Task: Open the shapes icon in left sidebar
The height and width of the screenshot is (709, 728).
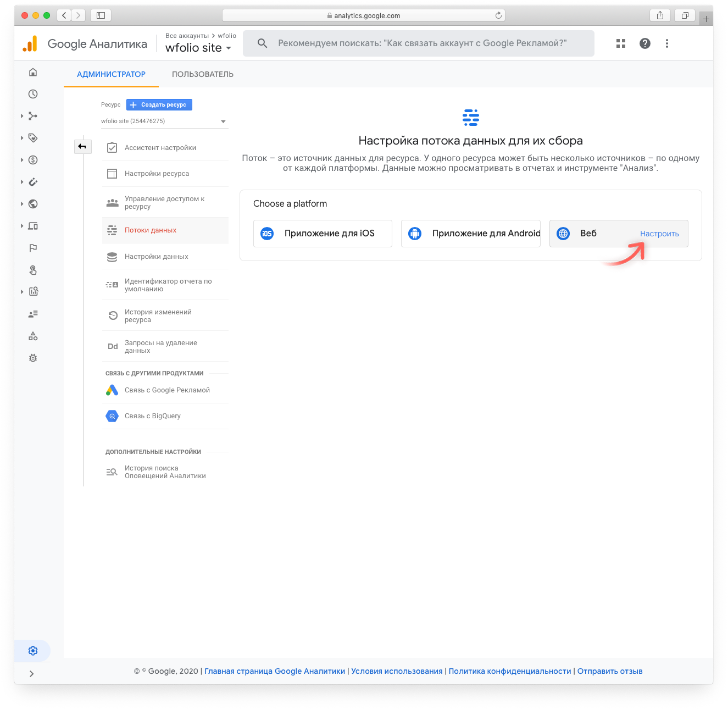Action: [33, 336]
